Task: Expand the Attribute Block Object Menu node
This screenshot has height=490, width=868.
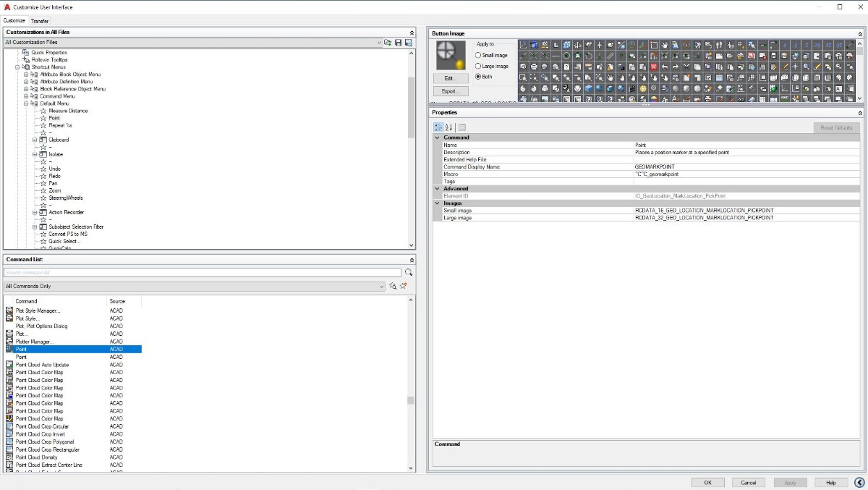Action: pos(26,74)
